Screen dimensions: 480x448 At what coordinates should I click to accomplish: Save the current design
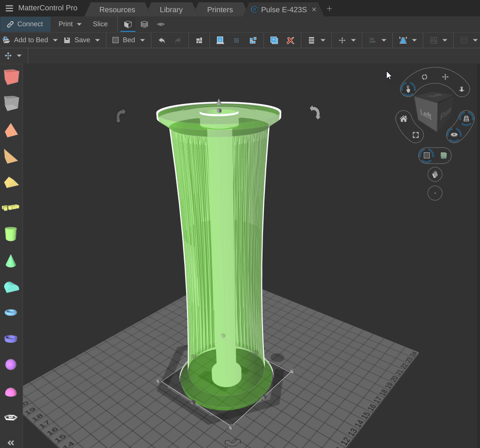(77, 40)
